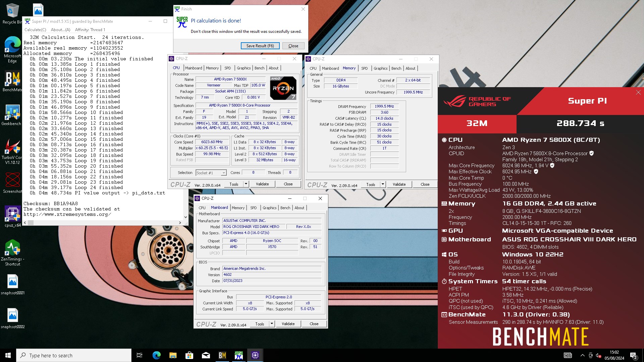644x362 pixels.
Task: Close the BenchMate Super PI result panel
Action: pyautogui.click(x=638, y=93)
